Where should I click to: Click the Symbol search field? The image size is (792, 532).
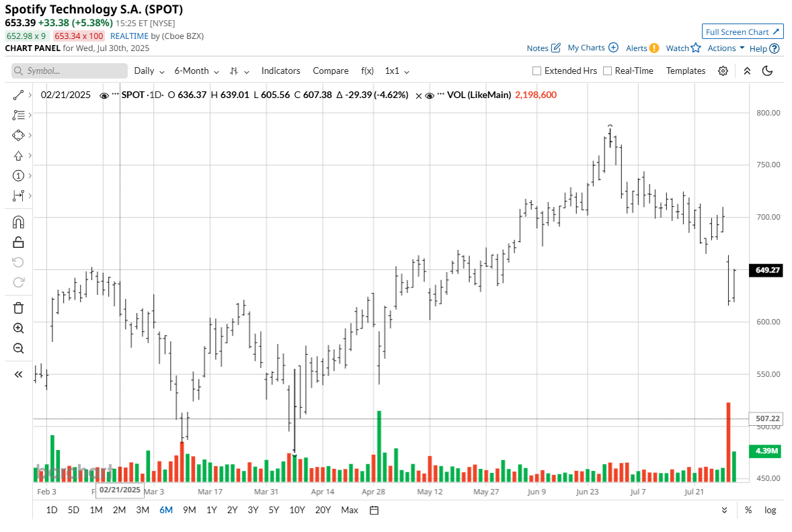click(x=70, y=71)
